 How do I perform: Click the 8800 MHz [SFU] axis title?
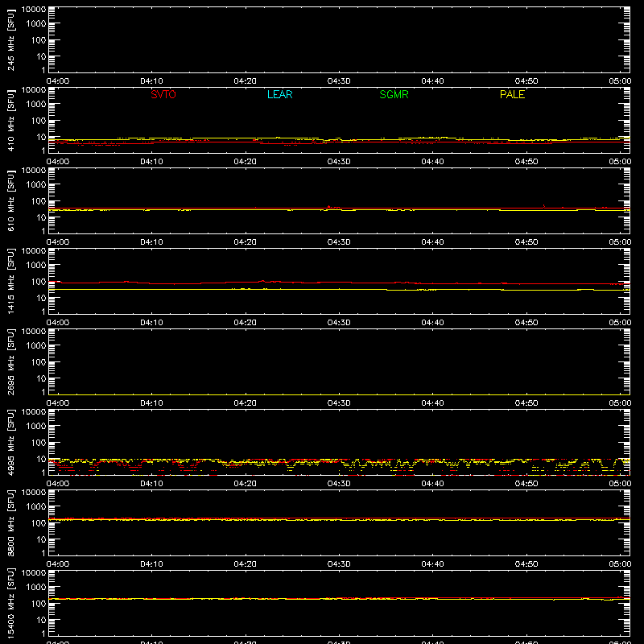coord(10,522)
